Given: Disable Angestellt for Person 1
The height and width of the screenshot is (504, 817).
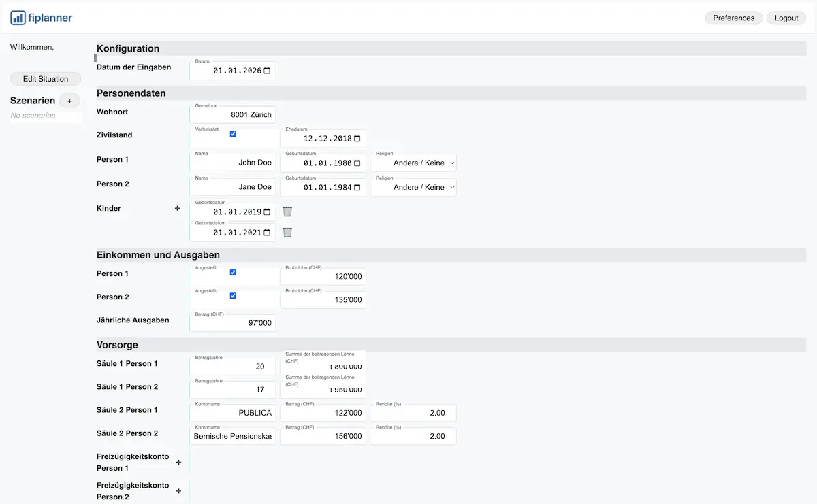Looking at the screenshot, I should 233,271.
